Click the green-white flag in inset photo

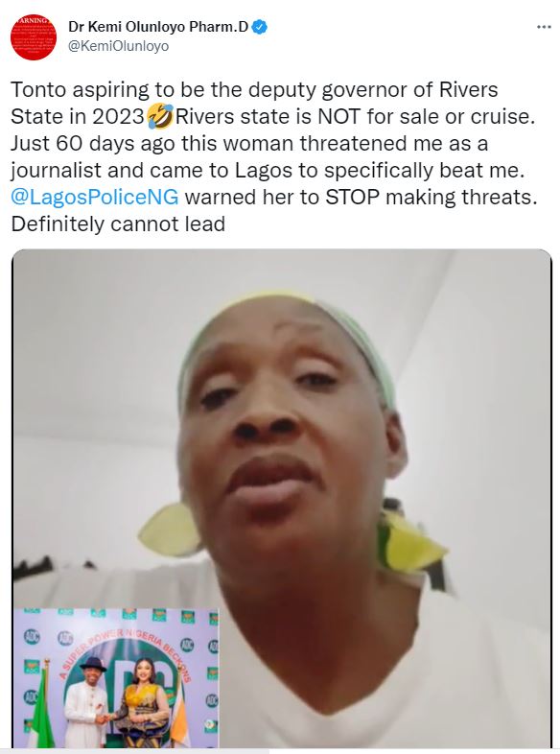coord(37,707)
